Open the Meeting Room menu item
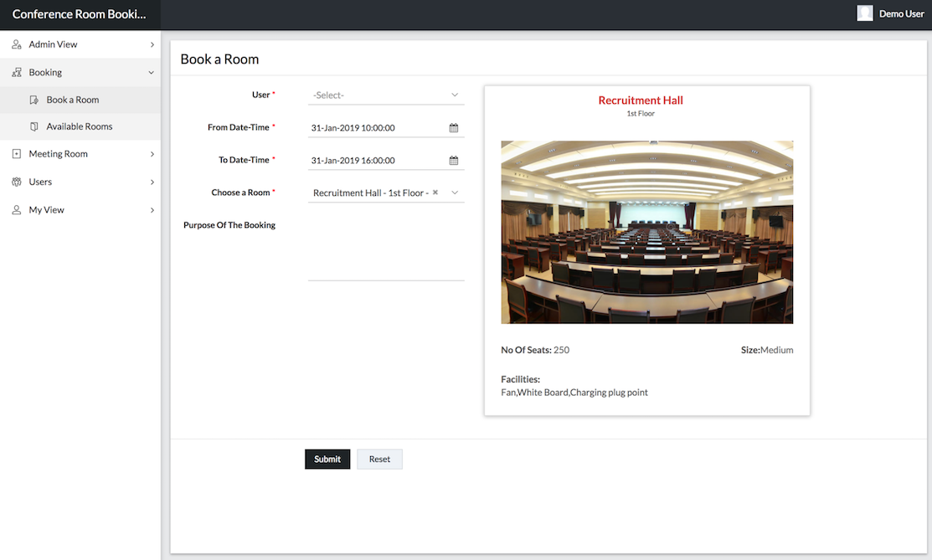This screenshot has width=932, height=560. coord(80,154)
